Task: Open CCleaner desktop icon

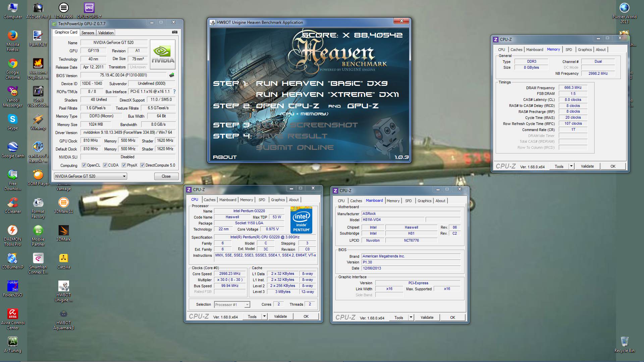Action: pyautogui.click(x=12, y=205)
